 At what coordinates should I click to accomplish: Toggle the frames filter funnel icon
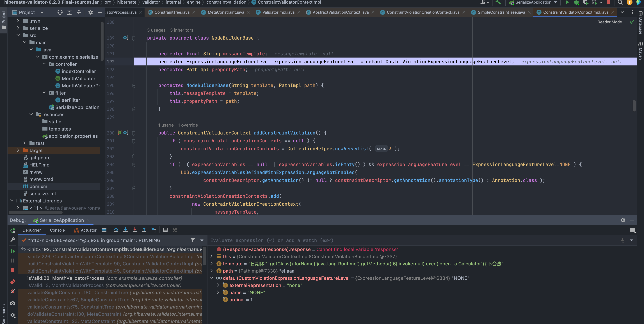193,240
